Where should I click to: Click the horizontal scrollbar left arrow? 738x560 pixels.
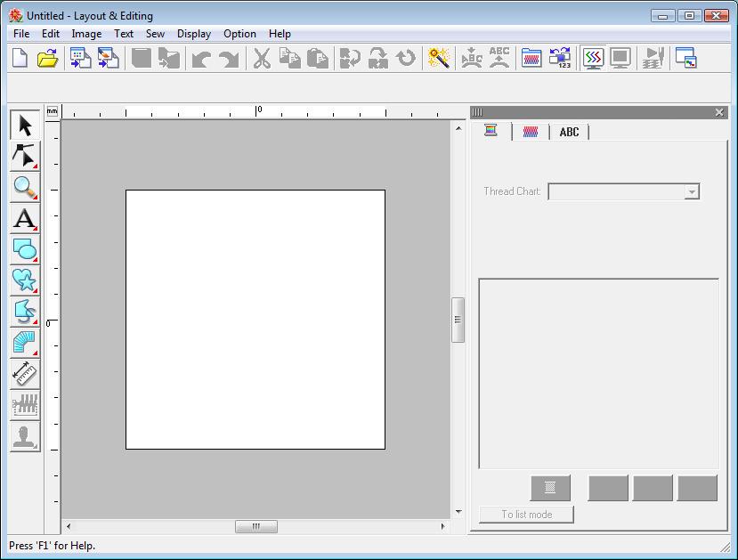click(69, 526)
